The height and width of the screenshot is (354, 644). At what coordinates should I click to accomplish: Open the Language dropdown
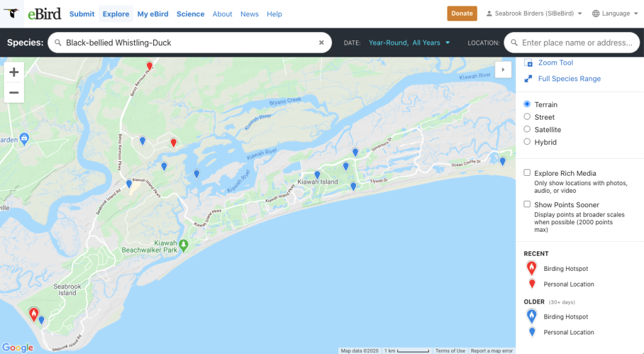click(615, 14)
